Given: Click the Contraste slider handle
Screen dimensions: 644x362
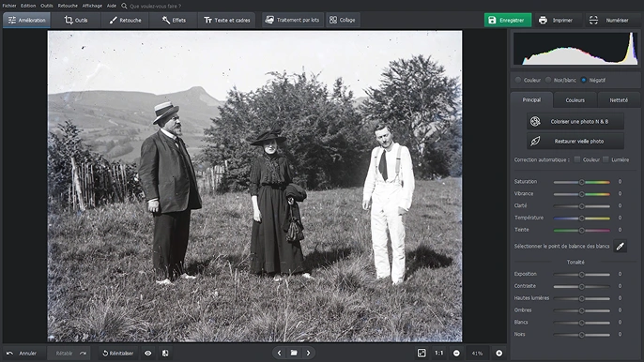Looking at the screenshot, I should tap(582, 286).
